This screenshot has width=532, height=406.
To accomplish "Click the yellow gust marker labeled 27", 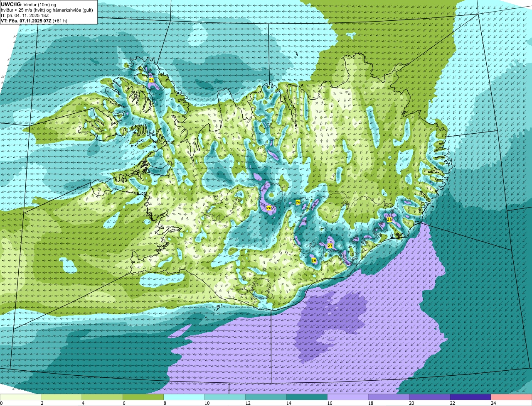I will point(330,246).
